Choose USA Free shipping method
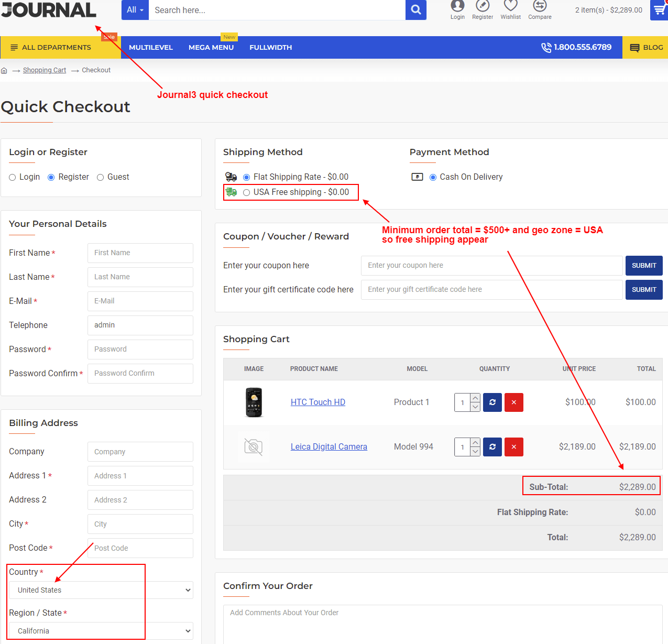Screen dimensions: 668x644 [x=246, y=192]
